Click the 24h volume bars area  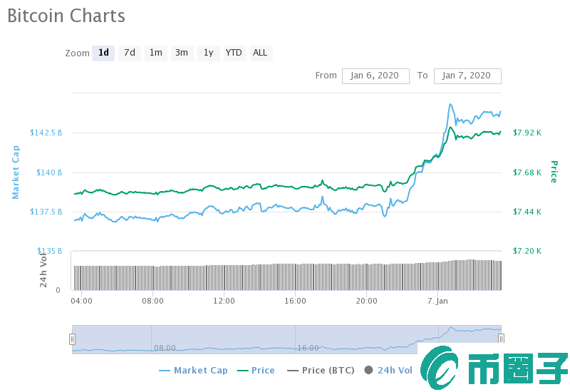click(288, 277)
